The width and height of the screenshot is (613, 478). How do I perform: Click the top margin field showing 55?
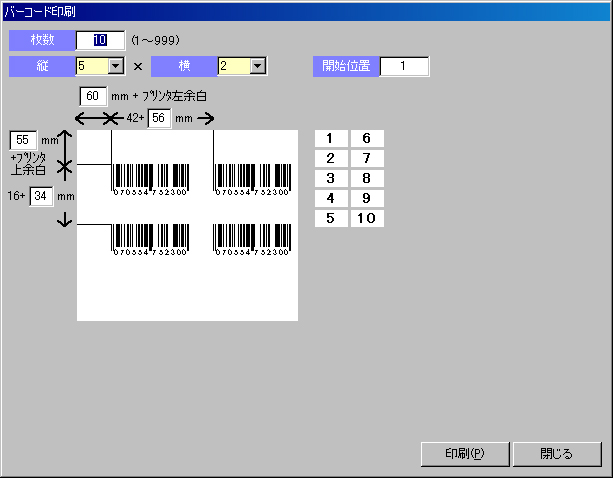pyautogui.click(x=23, y=140)
